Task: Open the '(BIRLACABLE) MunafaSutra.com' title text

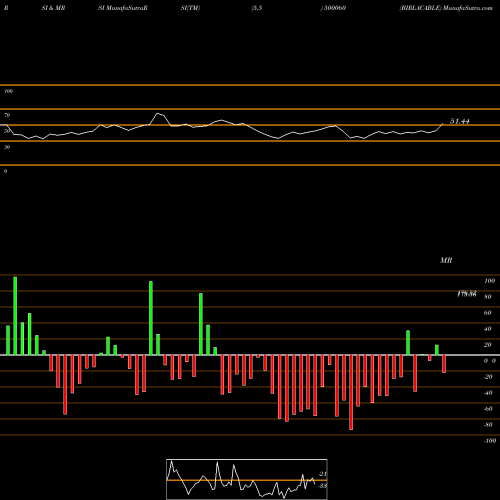Action: pos(446,8)
